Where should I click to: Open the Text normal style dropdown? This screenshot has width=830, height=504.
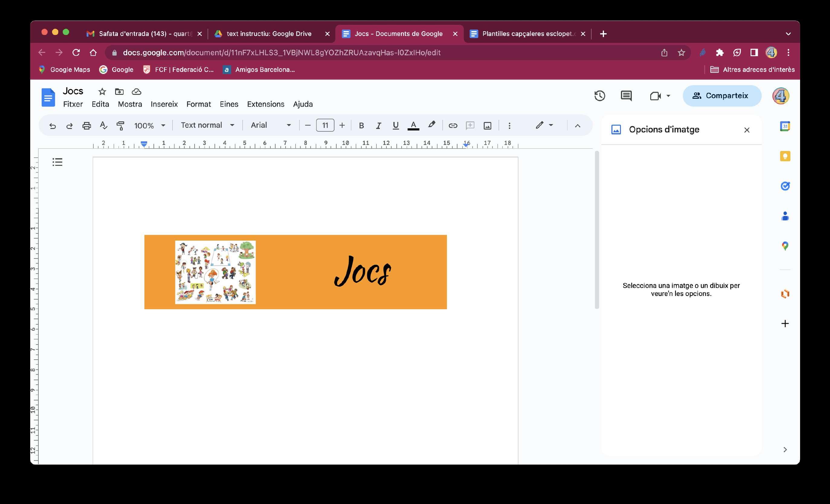pos(207,125)
